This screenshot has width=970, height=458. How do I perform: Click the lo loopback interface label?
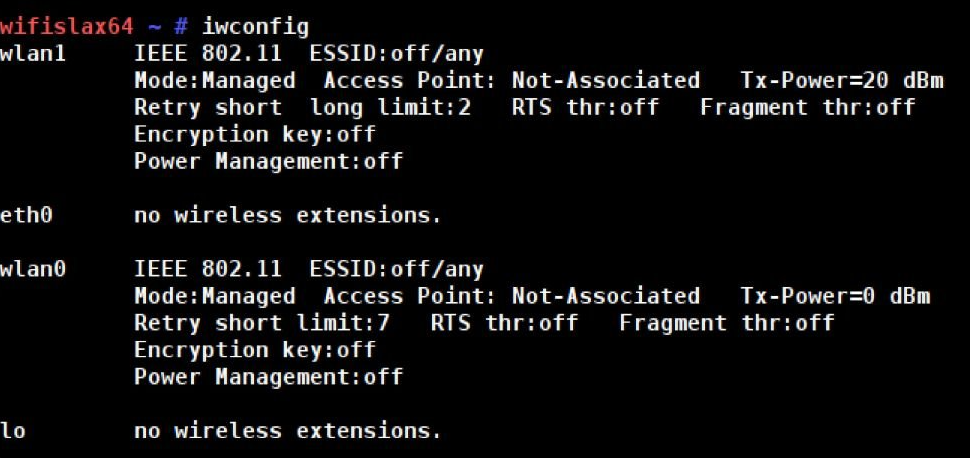click(13, 431)
